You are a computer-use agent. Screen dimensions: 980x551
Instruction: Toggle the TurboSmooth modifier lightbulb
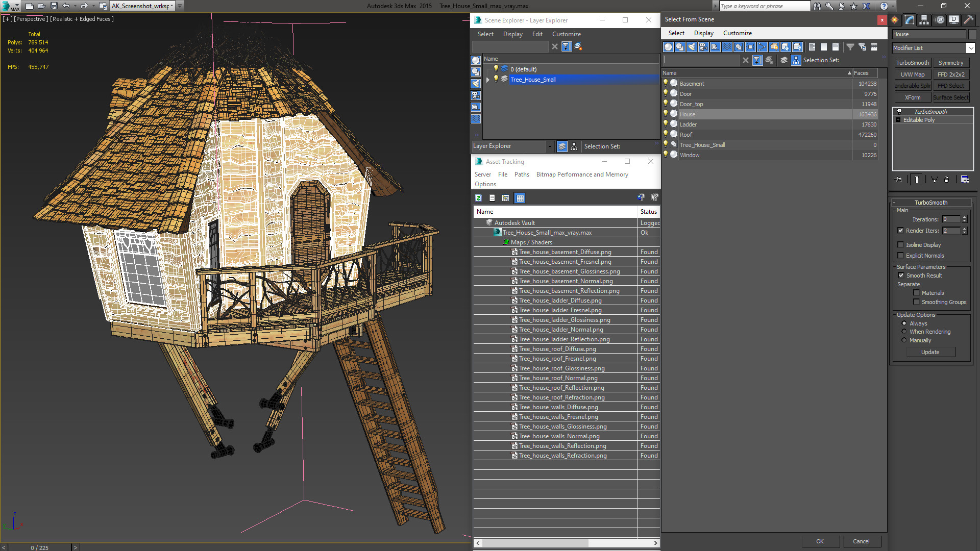click(899, 111)
